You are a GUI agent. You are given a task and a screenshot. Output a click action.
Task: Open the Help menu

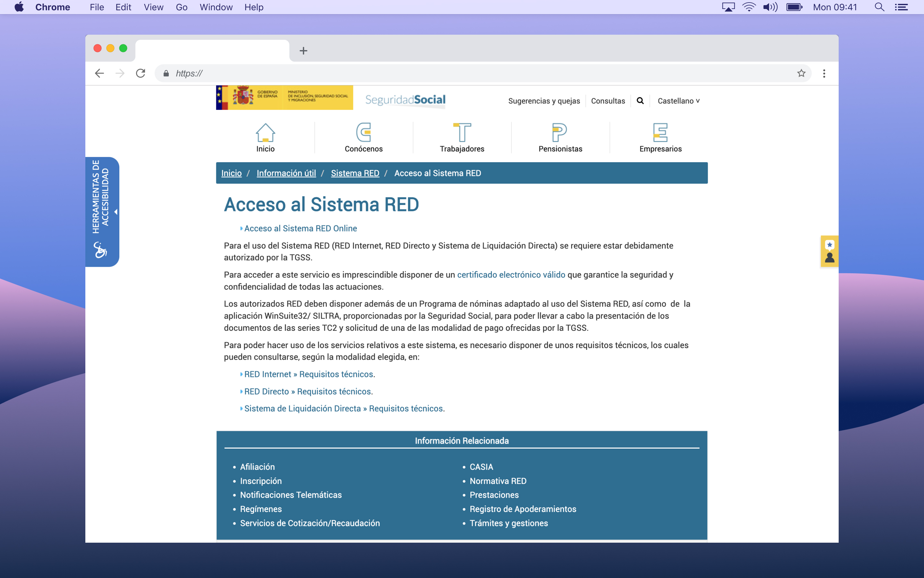(x=254, y=7)
